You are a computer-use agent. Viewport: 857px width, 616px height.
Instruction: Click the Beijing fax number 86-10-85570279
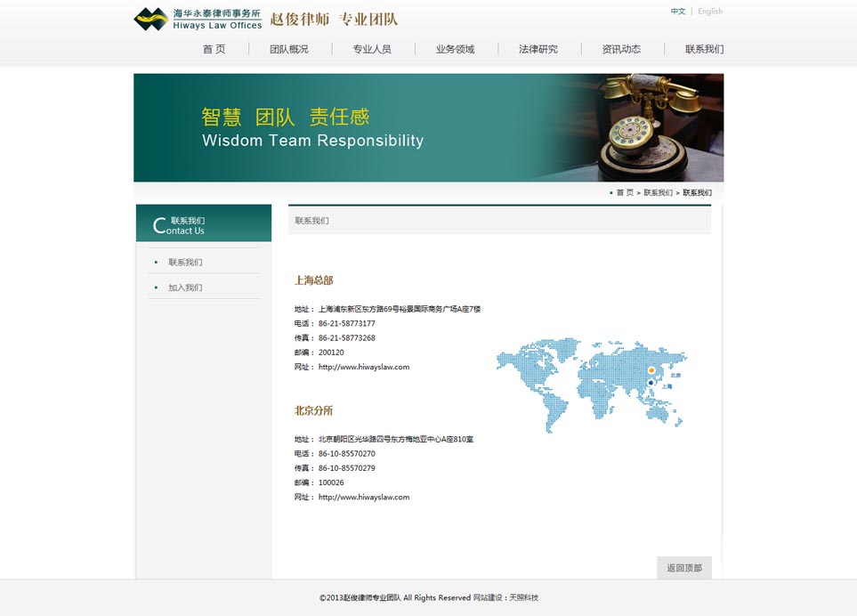[x=347, y=468]
